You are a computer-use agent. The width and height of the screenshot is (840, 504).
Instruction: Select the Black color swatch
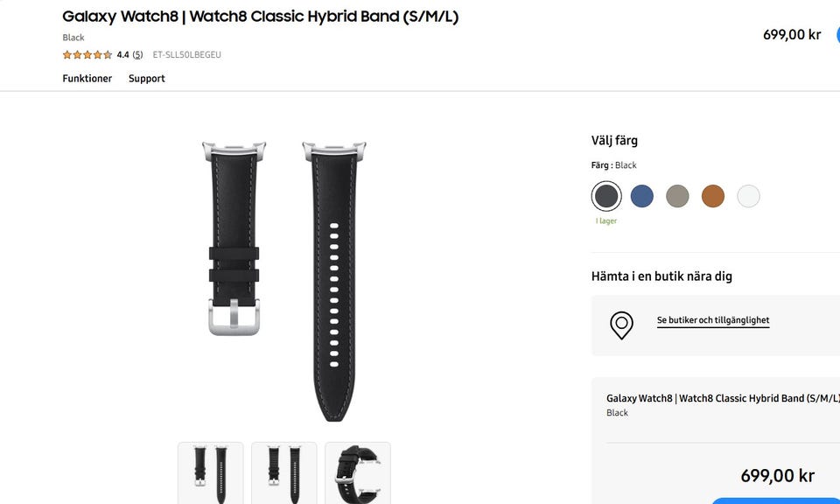tap(606, 196)
